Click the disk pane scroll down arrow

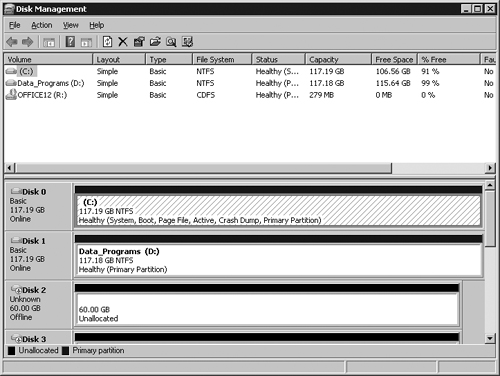click(490, 339)
